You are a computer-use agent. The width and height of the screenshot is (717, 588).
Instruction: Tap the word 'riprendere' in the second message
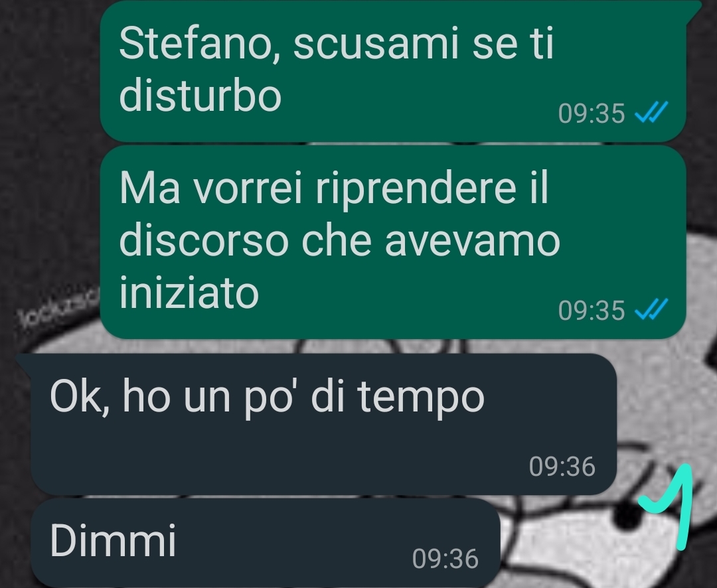(x=416, y=189)
